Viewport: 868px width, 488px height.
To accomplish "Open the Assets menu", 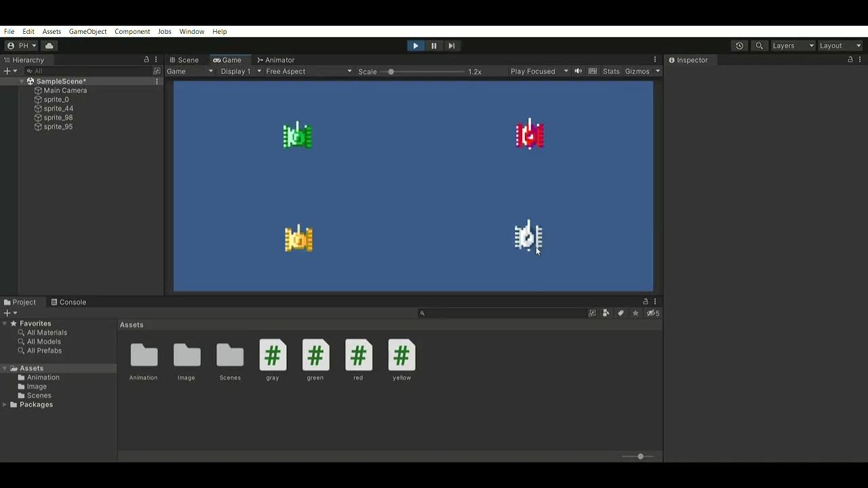I will click(x=52, y=31).
